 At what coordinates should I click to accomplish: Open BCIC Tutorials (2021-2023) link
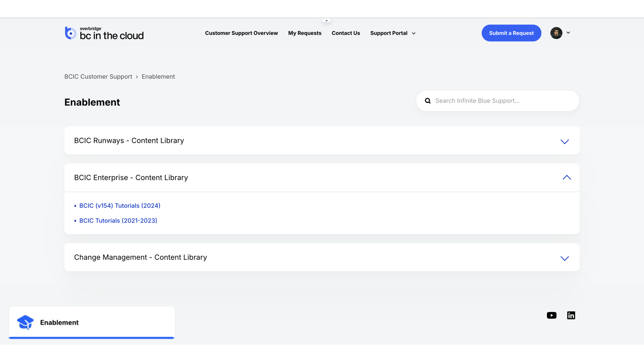pos(118,221)
